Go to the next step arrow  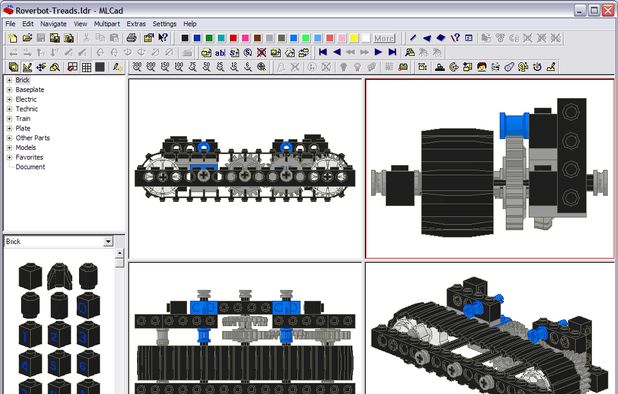point(378,52)
